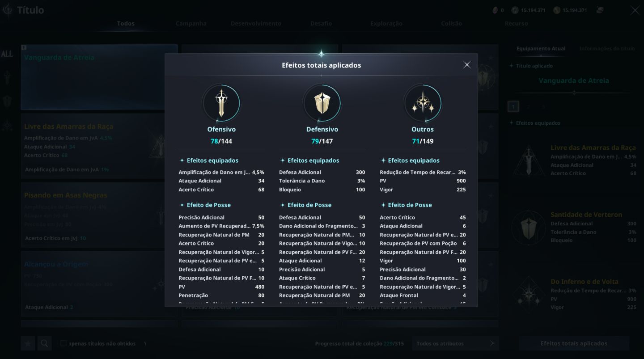Go to the Exploração tab

(x=386, y=23)
